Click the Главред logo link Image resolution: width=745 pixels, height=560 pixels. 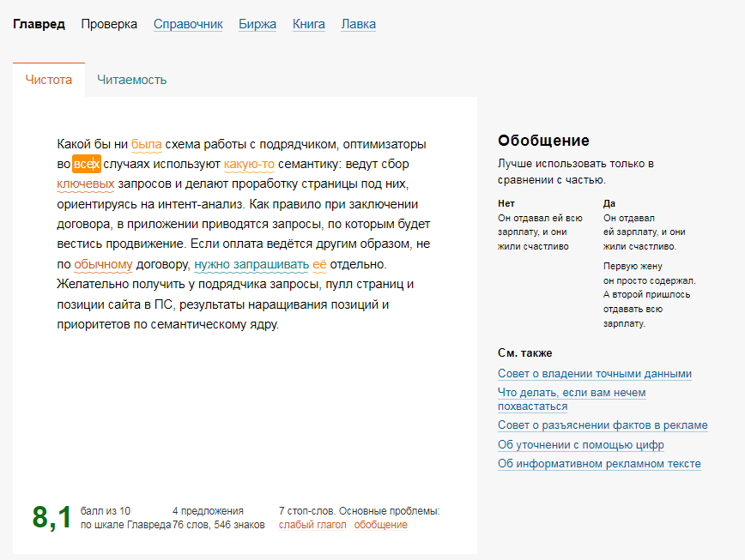(x=39, y=24)
